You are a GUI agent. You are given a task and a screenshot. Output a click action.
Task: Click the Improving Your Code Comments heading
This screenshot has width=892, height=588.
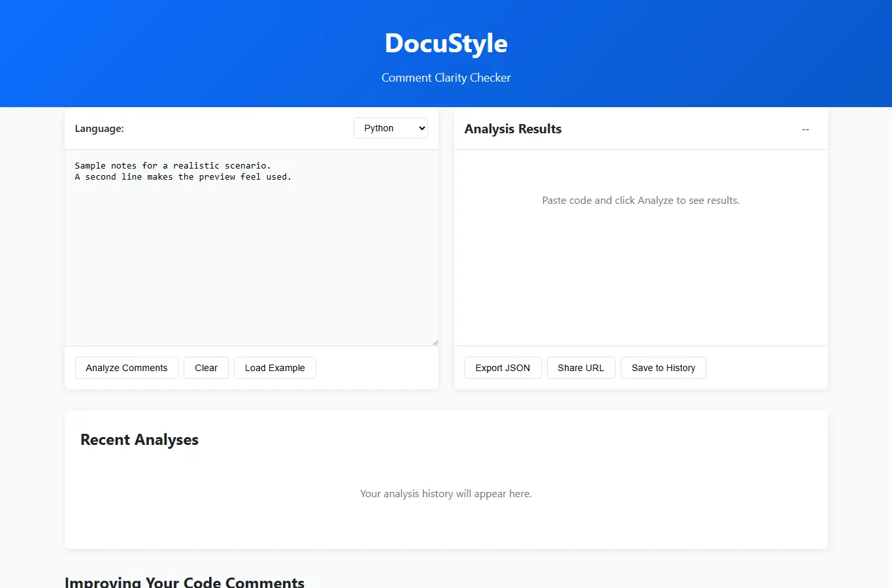point(184,582)
